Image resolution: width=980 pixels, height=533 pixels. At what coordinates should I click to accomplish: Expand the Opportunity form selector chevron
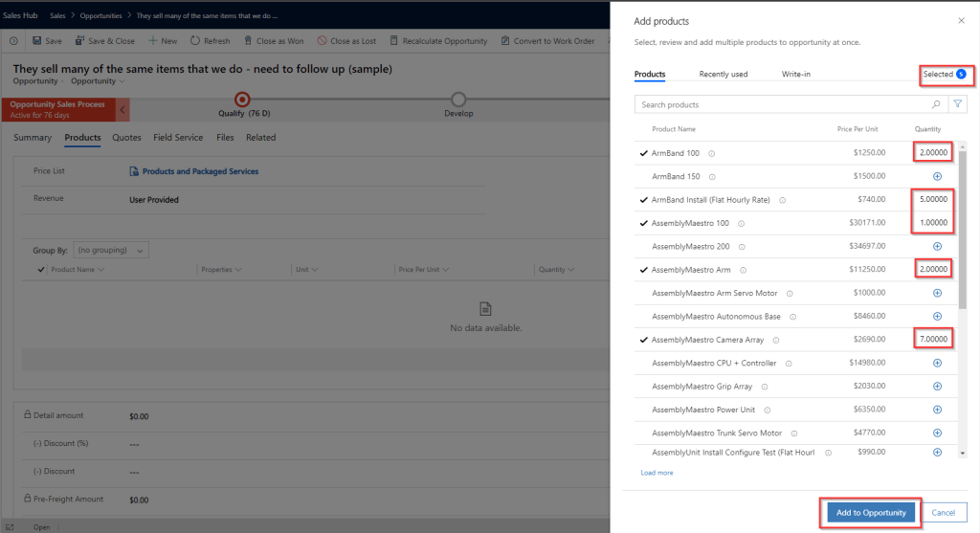(x=124, y=81)
